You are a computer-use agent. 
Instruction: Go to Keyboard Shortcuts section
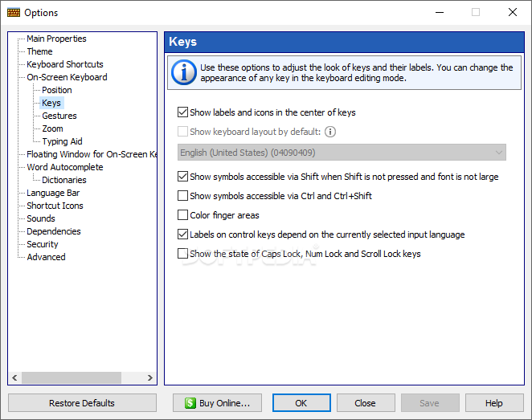pos(65,64)
